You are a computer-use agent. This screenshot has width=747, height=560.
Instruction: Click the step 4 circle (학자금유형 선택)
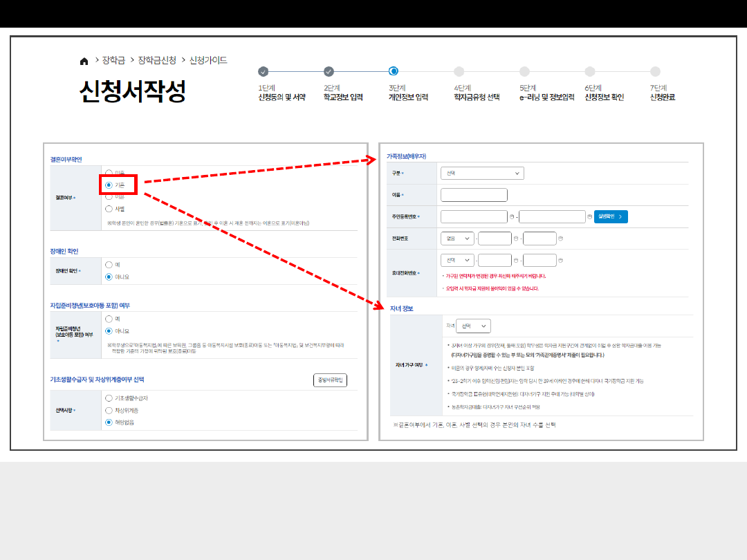(459, 71)
